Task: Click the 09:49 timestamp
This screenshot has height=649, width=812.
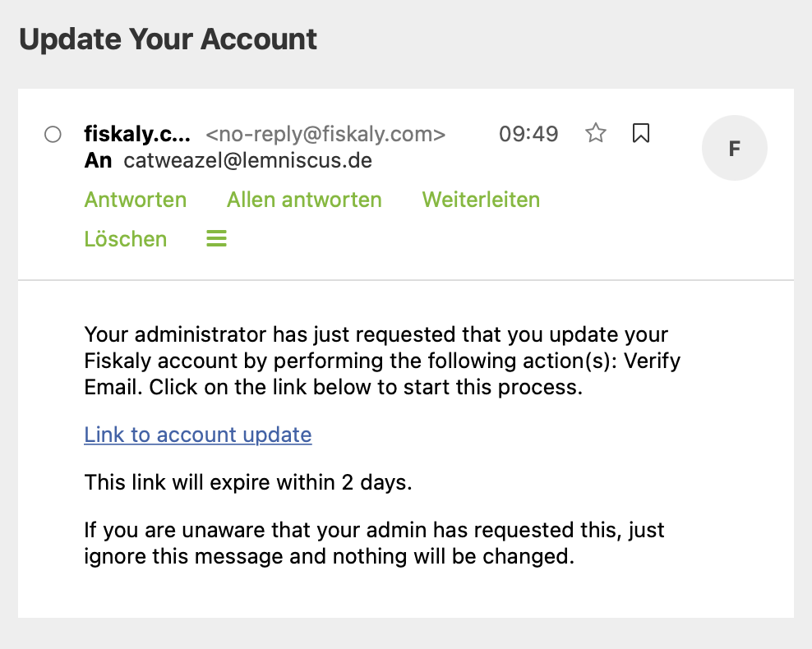Action: pos(528,134)
